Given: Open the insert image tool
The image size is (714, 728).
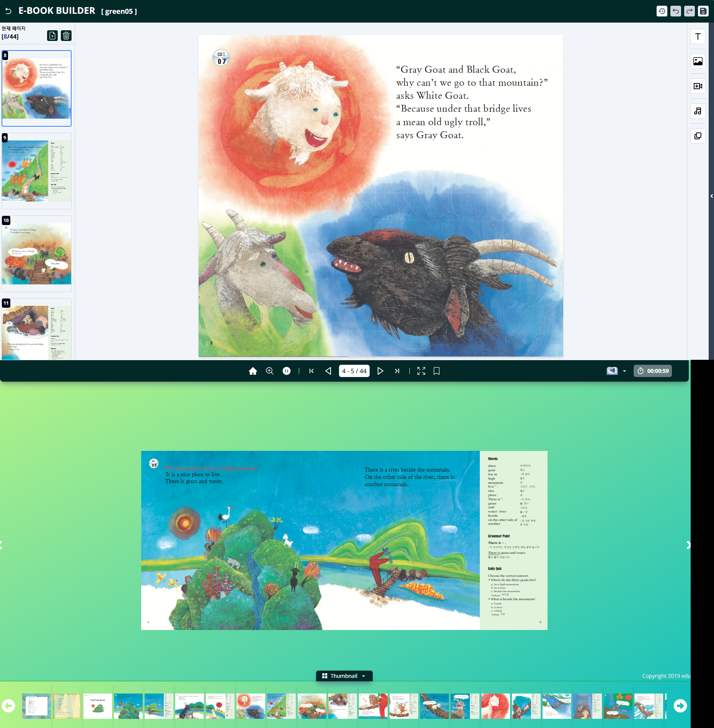Looking at the screenshot, I should click(x=698, y=61).
